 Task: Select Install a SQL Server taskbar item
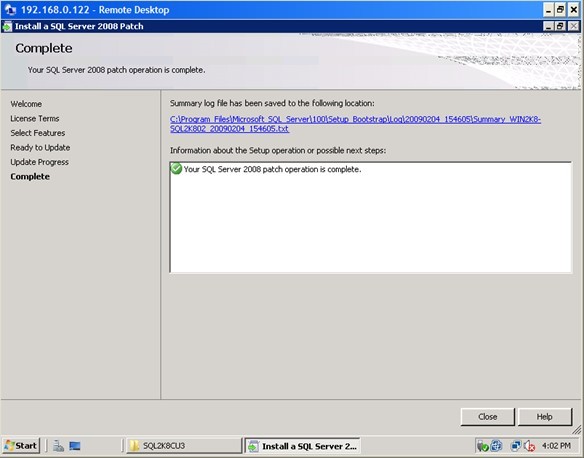point(302,446)
